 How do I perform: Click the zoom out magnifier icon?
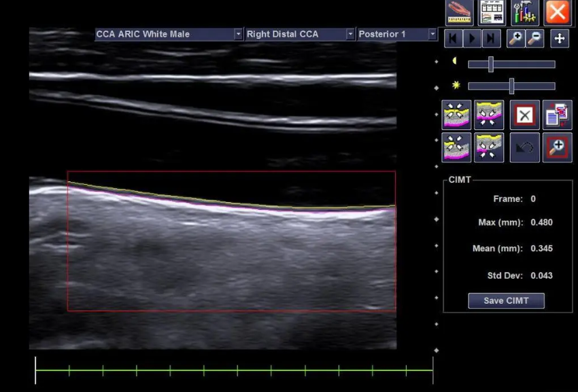coord(534,38)
